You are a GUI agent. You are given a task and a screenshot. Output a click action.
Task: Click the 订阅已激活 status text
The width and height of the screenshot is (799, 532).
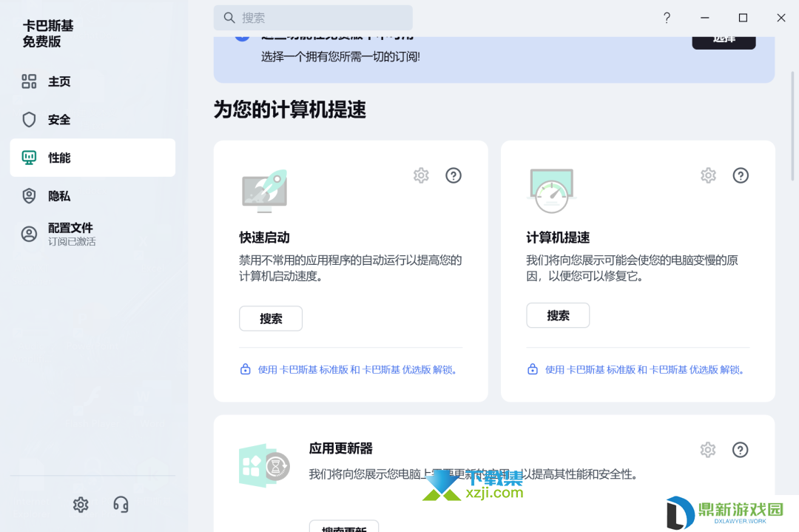[x=72, y=241]
